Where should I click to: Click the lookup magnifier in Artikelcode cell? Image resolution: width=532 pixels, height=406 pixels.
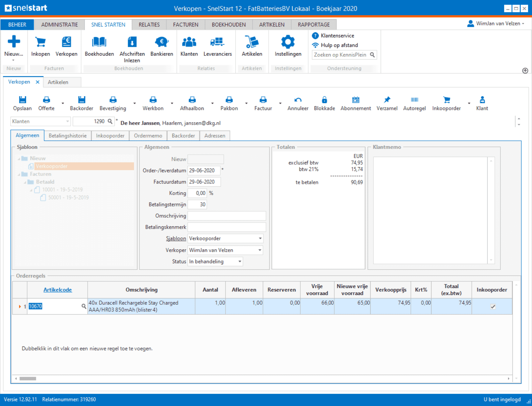tap(84, 306)
